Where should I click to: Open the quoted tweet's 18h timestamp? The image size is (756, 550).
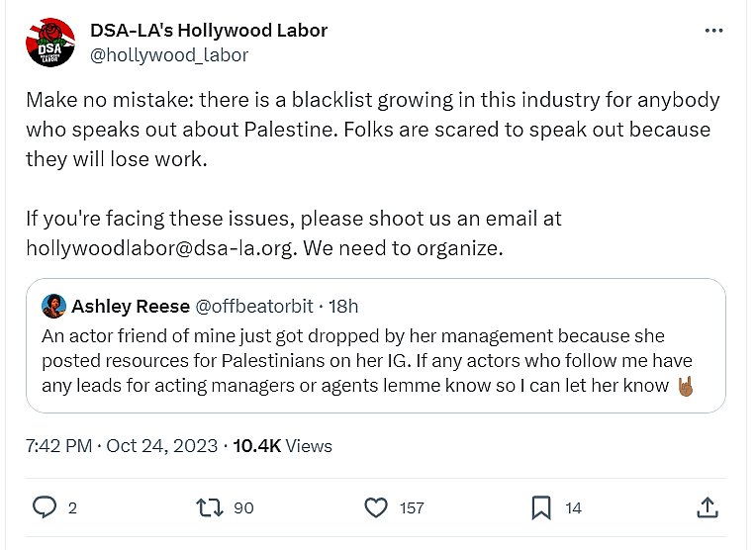point(342,306)
